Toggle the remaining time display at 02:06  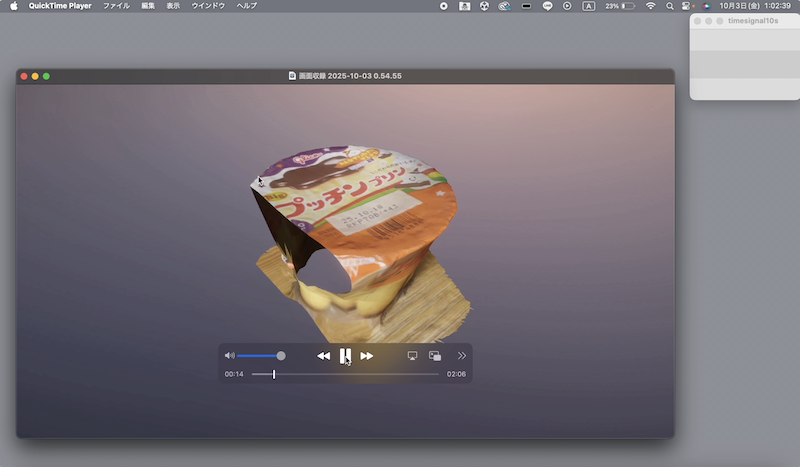456,374
